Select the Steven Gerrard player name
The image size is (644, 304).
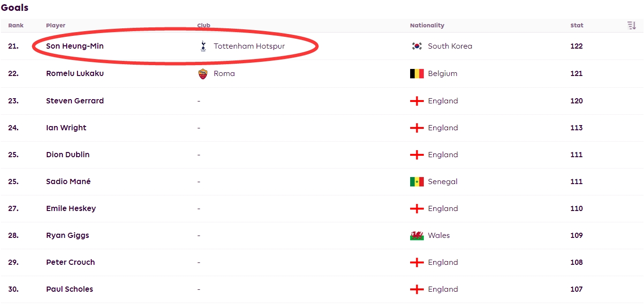click(x=75, y=101)
